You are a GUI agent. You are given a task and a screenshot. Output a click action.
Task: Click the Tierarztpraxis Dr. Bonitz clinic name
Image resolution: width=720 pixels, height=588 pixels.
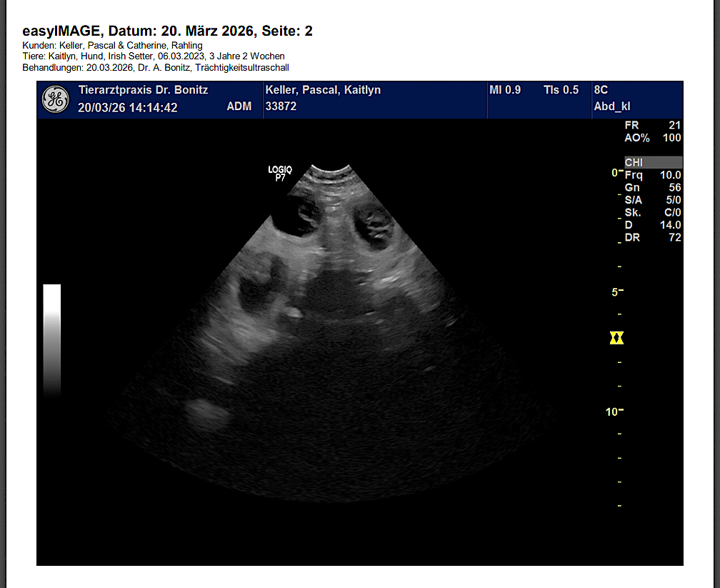coord(143,90)
